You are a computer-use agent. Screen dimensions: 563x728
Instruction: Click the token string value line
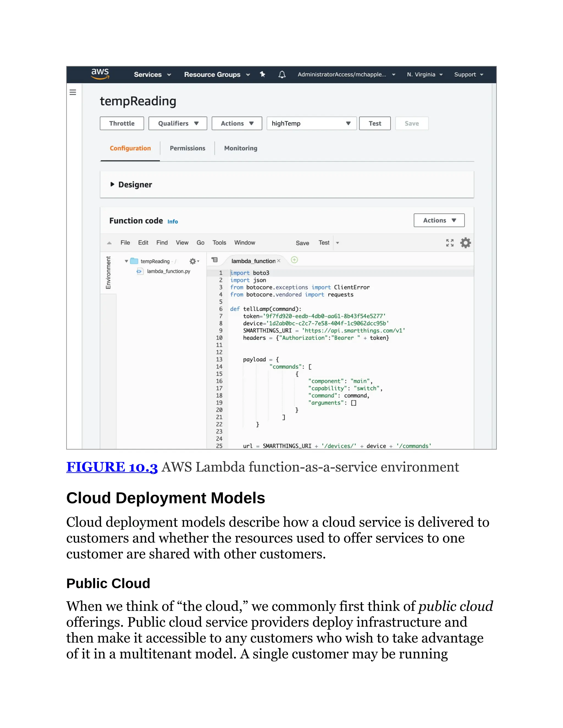[314, 316]
